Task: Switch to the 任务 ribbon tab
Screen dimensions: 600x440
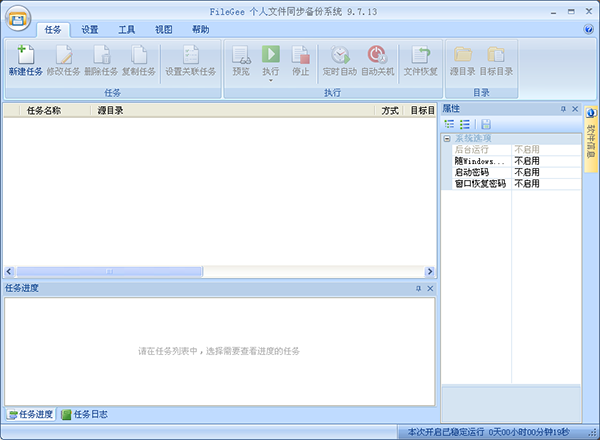Action: [53, 29]
